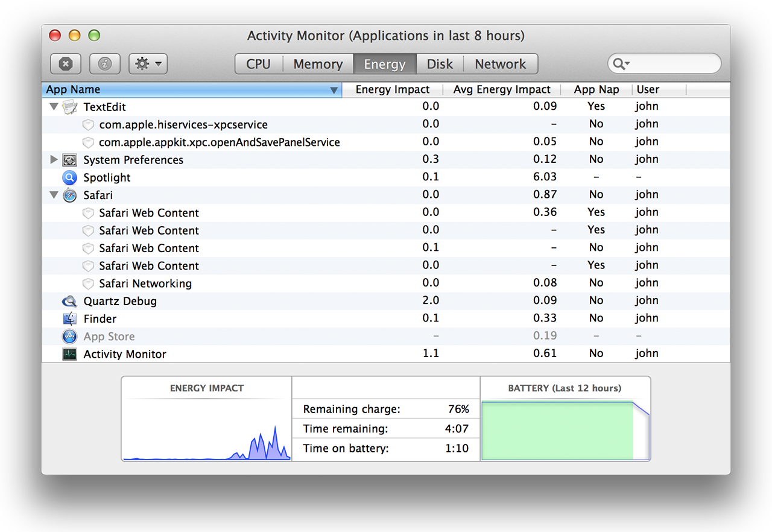Click the Quit Process stop icon
Viewport: 772px width, 532px height.
coord(66,64)
